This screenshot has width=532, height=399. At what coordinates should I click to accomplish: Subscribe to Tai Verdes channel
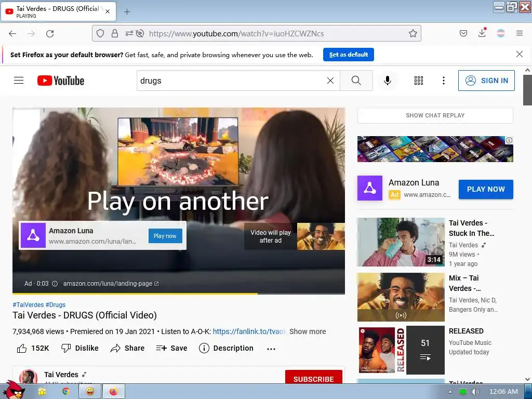pyautogui.click(x=313, y=377)
